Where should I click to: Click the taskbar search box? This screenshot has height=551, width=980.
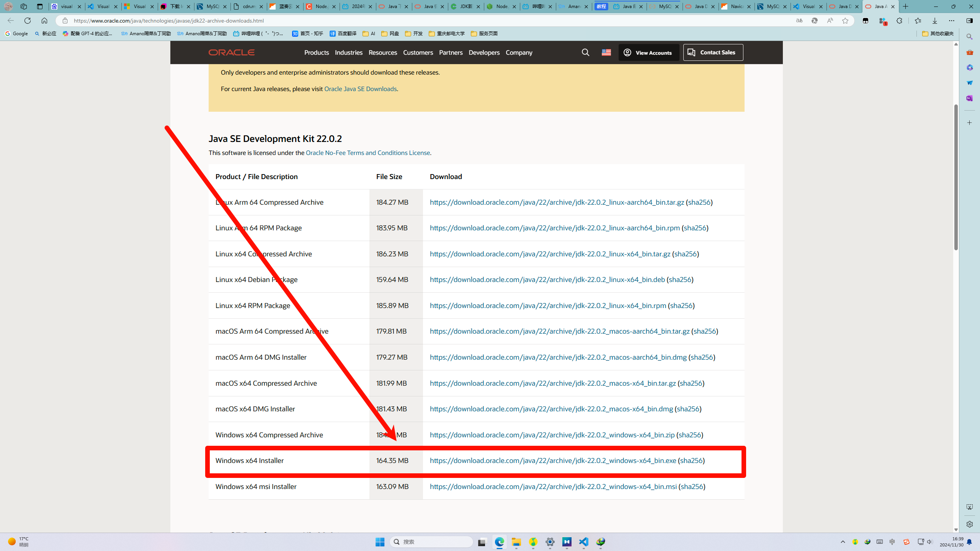click(431, 542)
